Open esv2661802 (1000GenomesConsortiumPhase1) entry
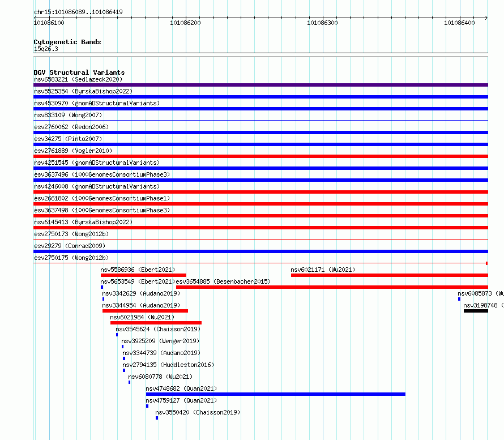The height and width of the screenshot is (440, 504). coord(102,198)
